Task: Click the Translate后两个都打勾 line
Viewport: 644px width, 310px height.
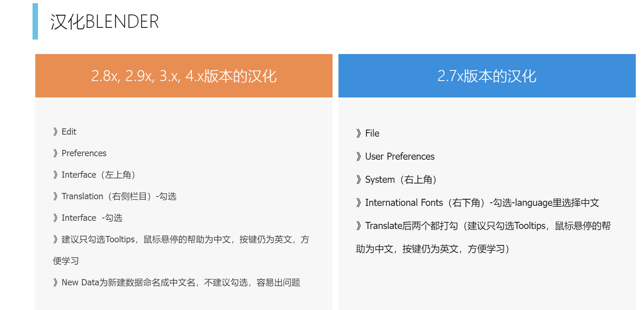Action: click(483, 225)
